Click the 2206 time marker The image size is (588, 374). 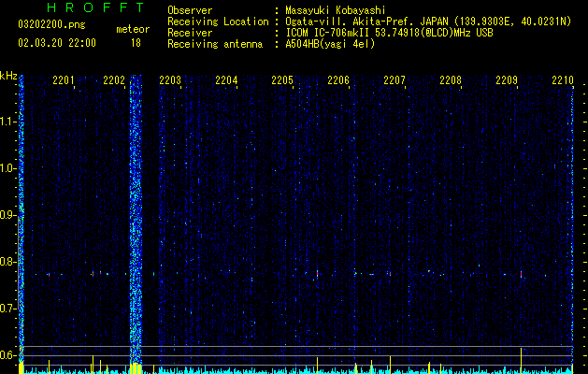point(338,80)
